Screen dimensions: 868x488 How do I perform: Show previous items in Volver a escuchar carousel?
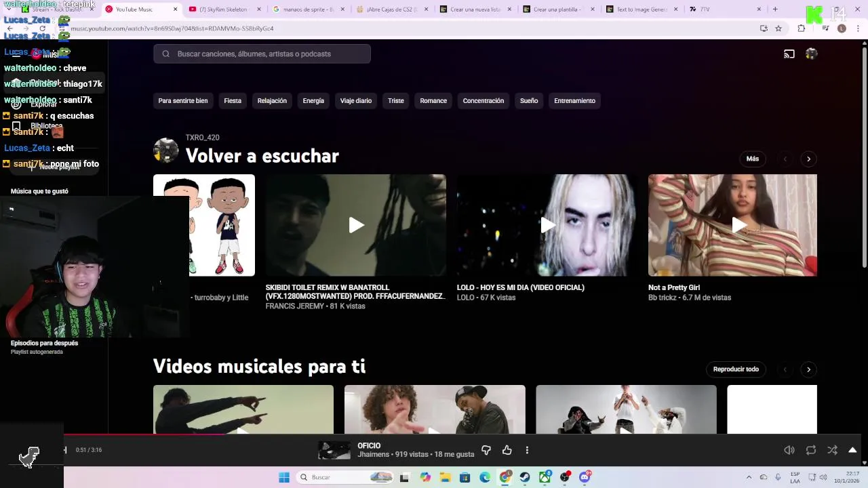tap(785, 159)
